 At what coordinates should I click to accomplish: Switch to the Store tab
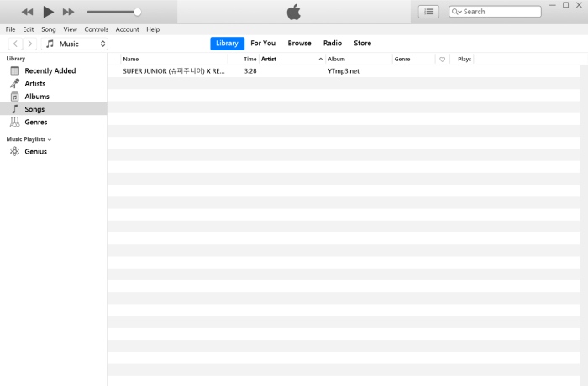click(x=363, y=44)
